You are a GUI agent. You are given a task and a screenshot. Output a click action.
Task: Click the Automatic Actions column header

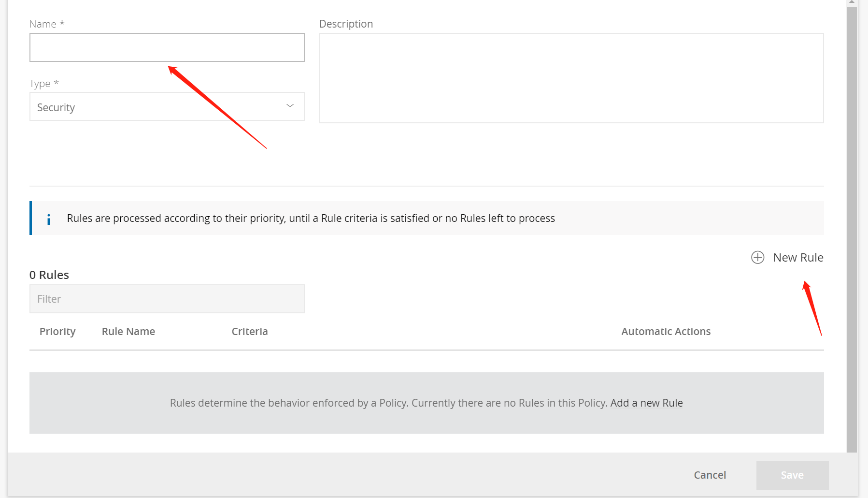(666, 332)
